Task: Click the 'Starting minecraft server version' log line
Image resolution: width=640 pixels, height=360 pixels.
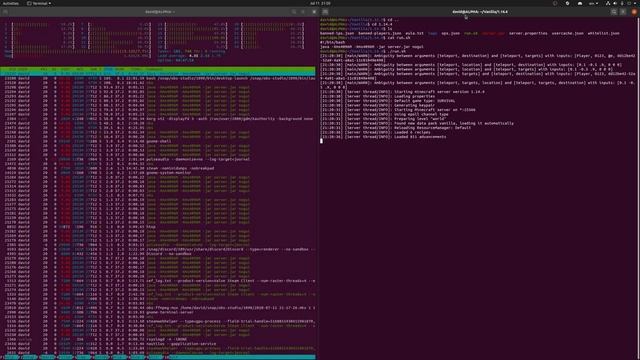Action: (402, 92)
